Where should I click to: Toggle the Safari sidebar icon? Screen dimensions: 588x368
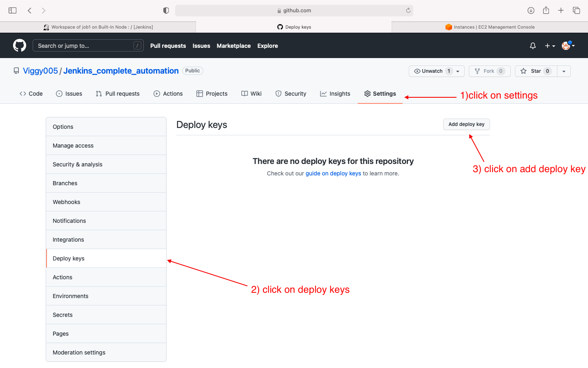click(x=13, y=10)
